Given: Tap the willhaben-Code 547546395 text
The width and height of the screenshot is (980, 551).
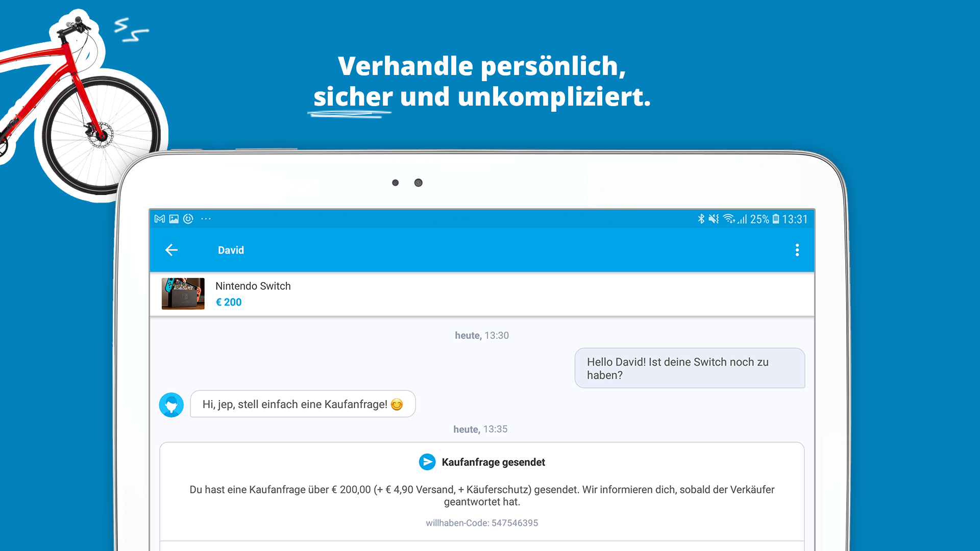Looking at the screenshot, I should [x=482, y=523].
